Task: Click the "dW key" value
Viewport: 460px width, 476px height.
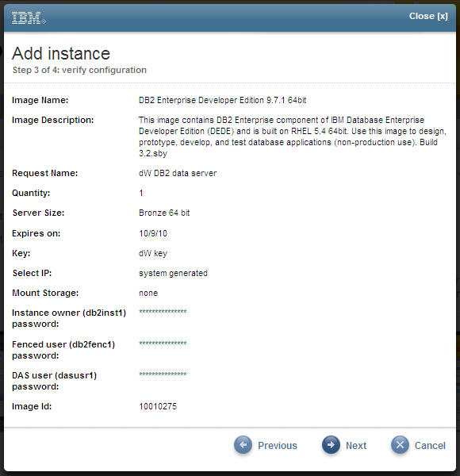Action: (x=153, y=253)
